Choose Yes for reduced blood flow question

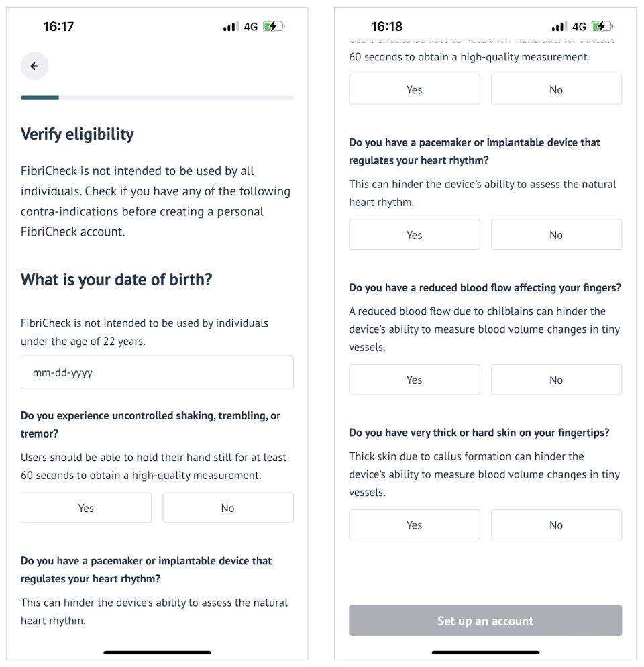coord(414,380)
